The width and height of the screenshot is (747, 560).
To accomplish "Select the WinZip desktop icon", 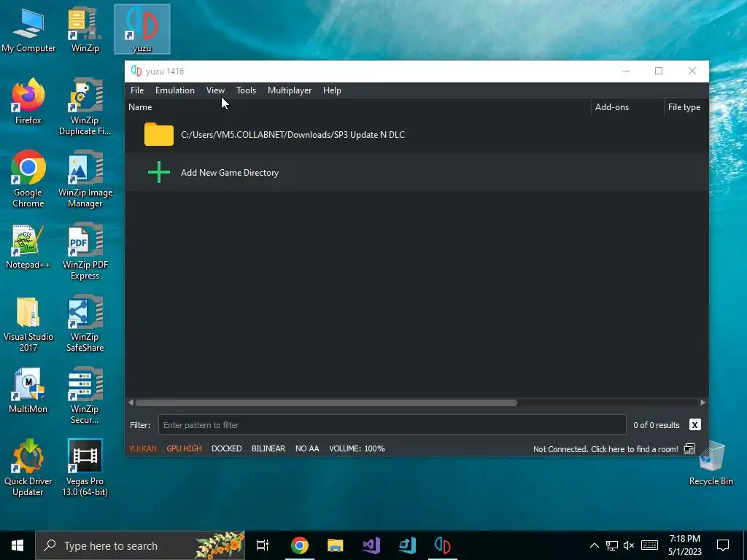I will point(85,29).
